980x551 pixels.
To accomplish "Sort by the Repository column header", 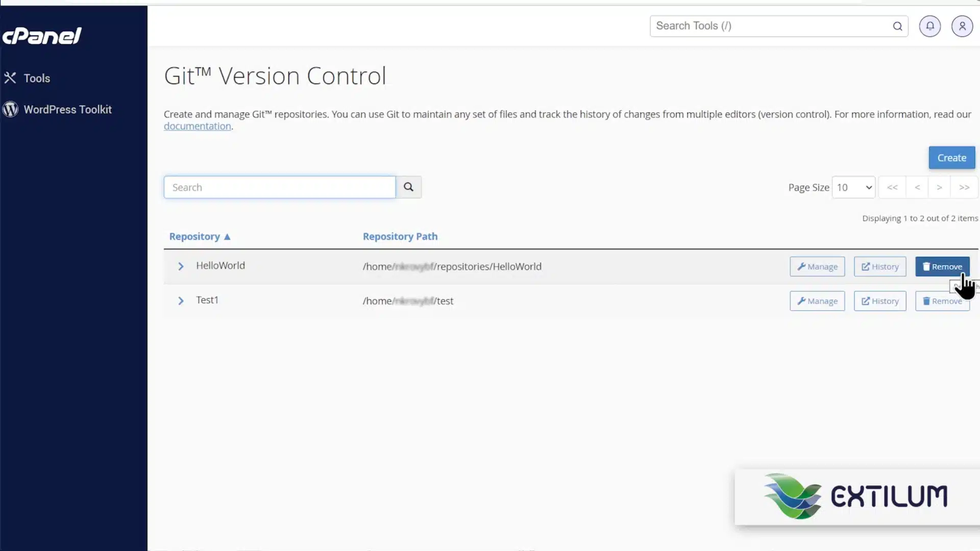I will pos(200,236).
